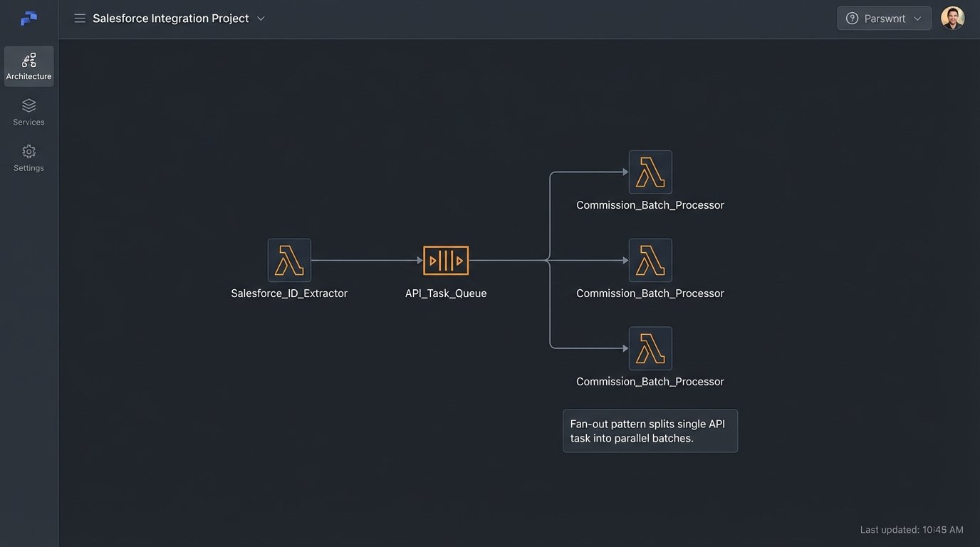Select the topmost Commission_Batch_Processor Lambda node
Image resolution: width=980 pixels, height=547 pixels.
click(650, 172)
